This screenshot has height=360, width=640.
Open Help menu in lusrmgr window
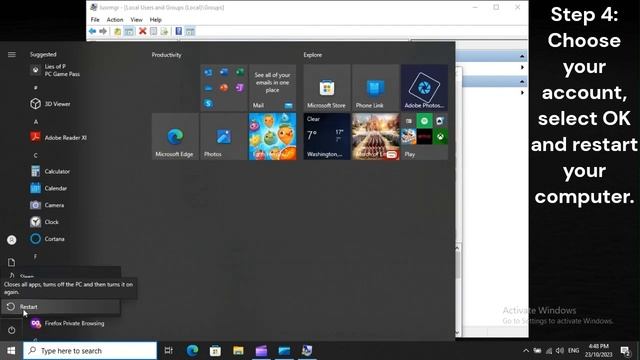(x=156, y=20)
